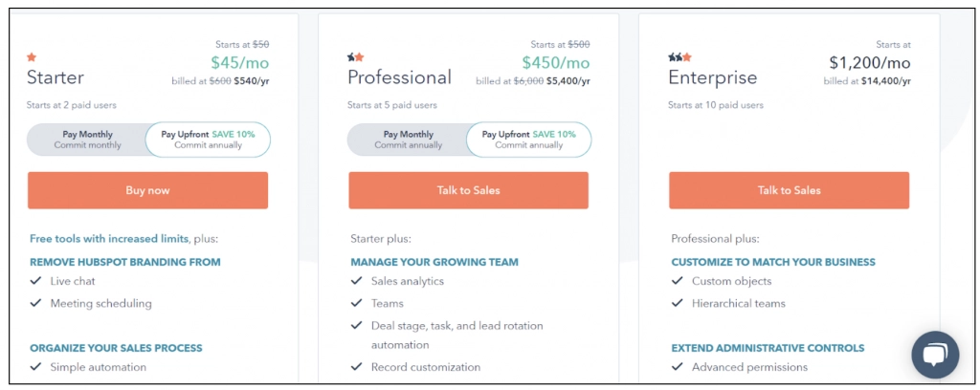This screenshot has height=390, width=980.
Task: Open the Free tools with increased limits link
Action: pos(109,239)
